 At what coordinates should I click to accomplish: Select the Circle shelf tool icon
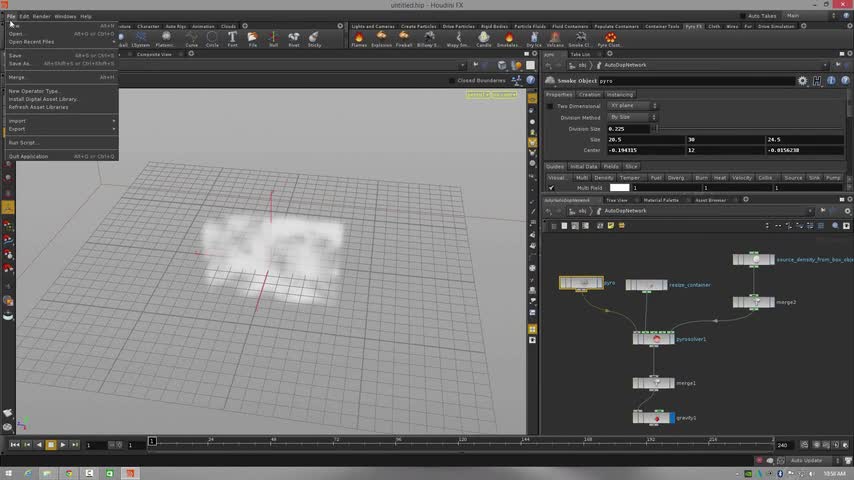pos(212,39)
